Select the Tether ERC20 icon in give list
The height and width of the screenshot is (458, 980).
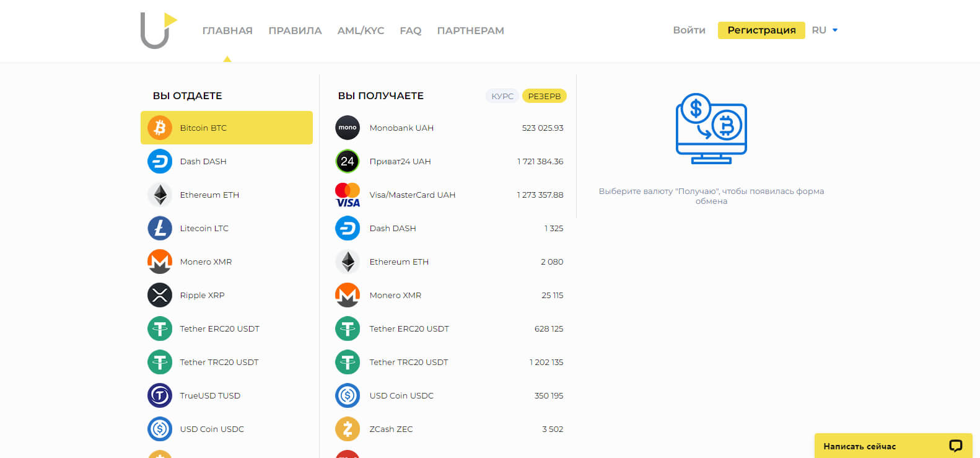point(160,328)
